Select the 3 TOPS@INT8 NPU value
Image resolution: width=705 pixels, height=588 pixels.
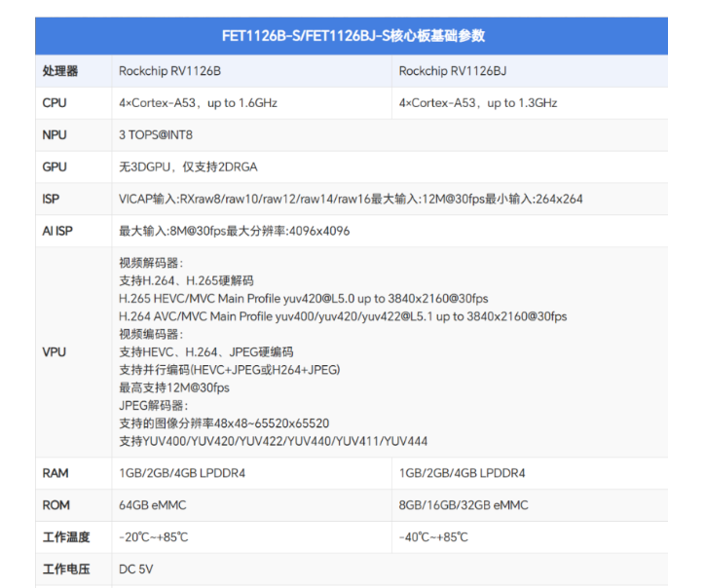coord(156,135)
